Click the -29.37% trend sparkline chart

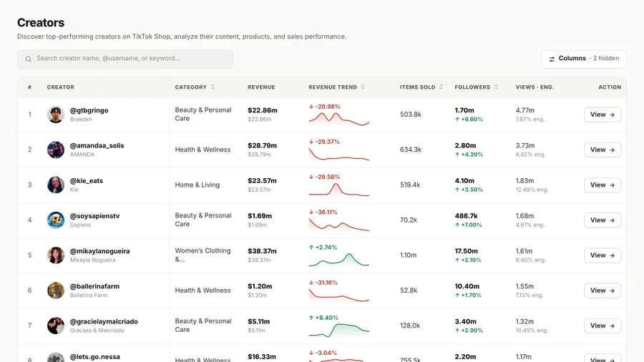tap(339, 154)
